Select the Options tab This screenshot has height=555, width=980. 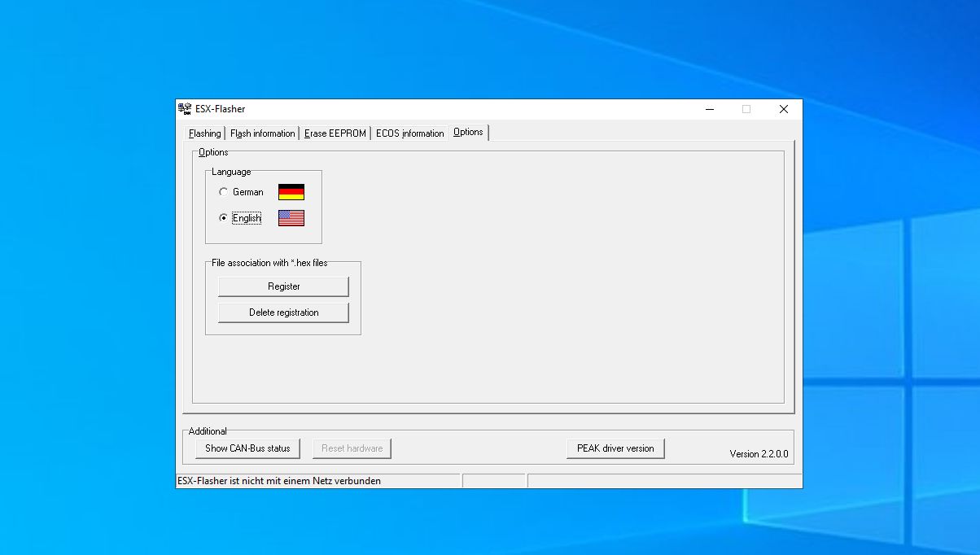pyautogui.click(x=468, y=131)
